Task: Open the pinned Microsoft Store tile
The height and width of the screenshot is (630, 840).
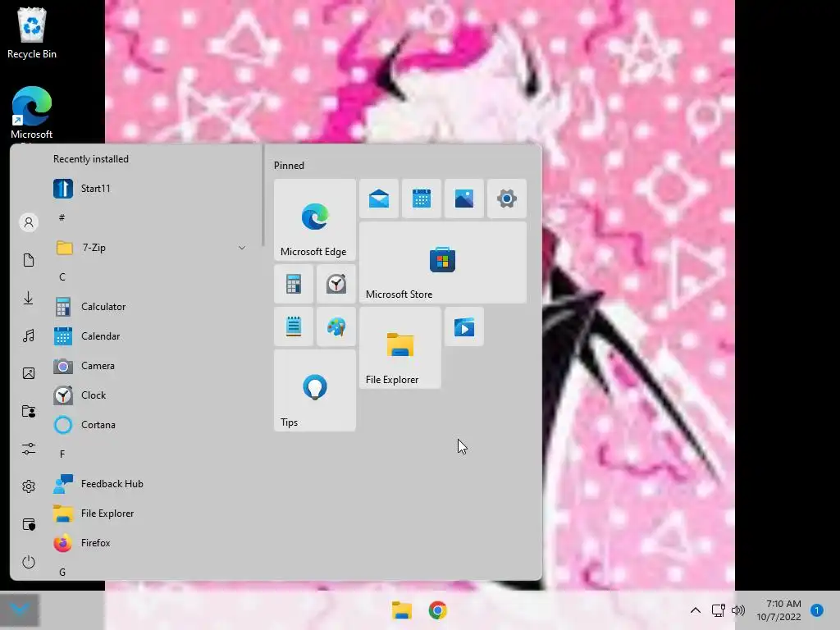Action: tap(443, 262)
